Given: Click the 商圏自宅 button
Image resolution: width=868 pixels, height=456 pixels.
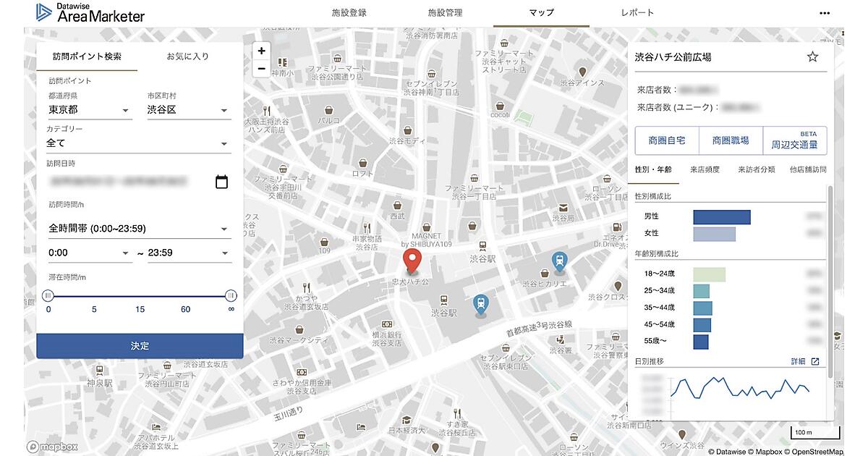Looking at the screenshot, I should pyautogui.click(x=666, y=140).
